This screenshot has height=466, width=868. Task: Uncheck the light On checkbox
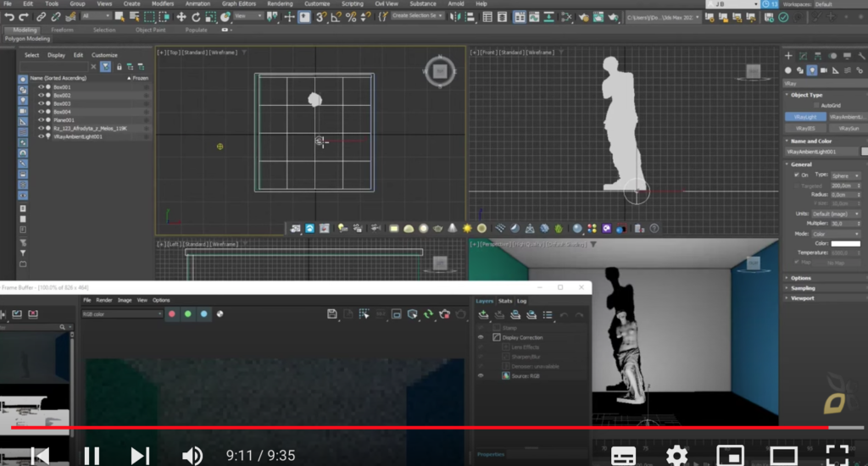point(797,175)
